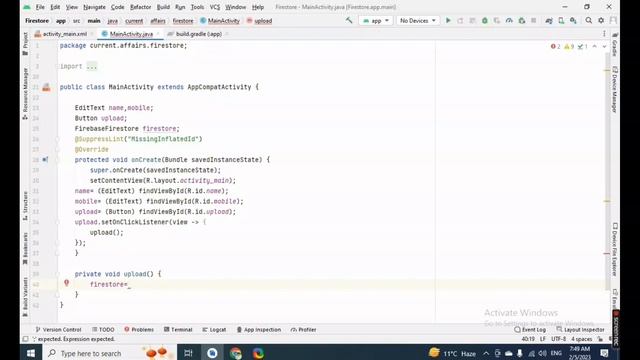Open the Project tool window
The width and height of the screenshot is (640, 360).
click(25, 44)
